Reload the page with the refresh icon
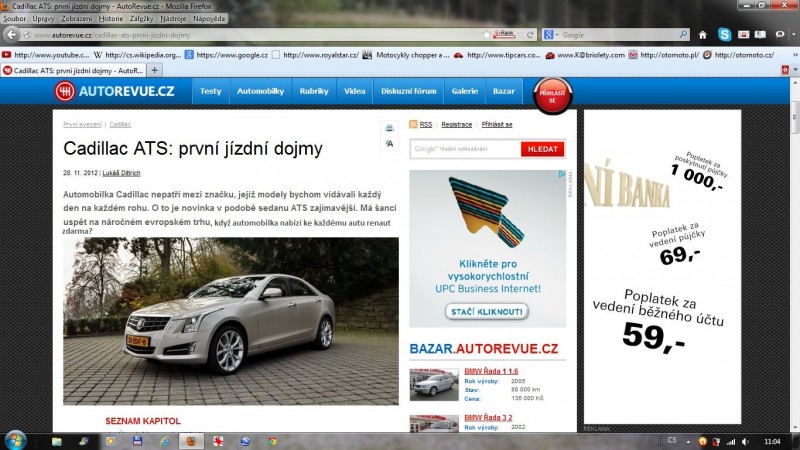This screenshot has height=450, width=800. point(530,35)
